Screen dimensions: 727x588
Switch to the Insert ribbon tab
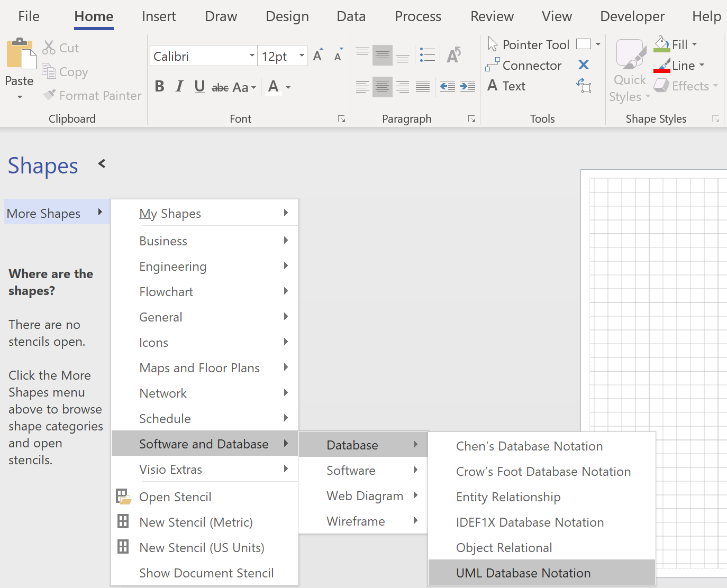tap(159, 16)
